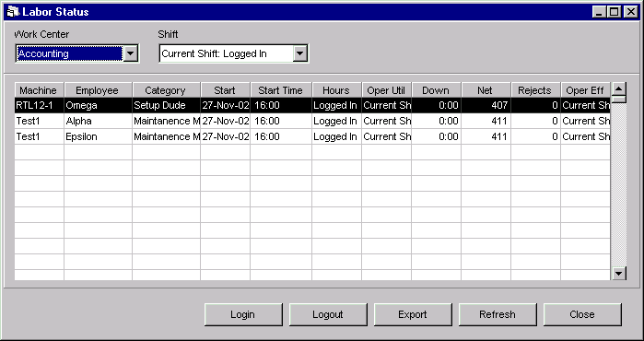Click the Logout button
644x341 pixels.
[x=328, y=314]
